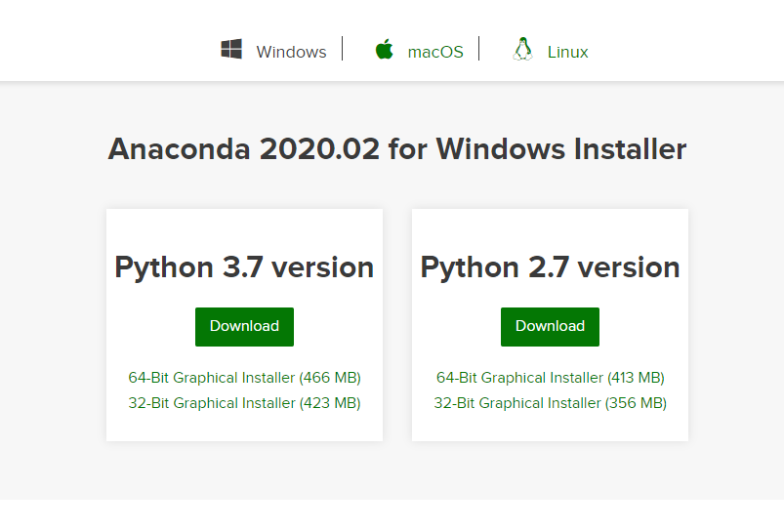784x532 pixels.
Task: Click the Linux penguin icon
Action: 522,49
